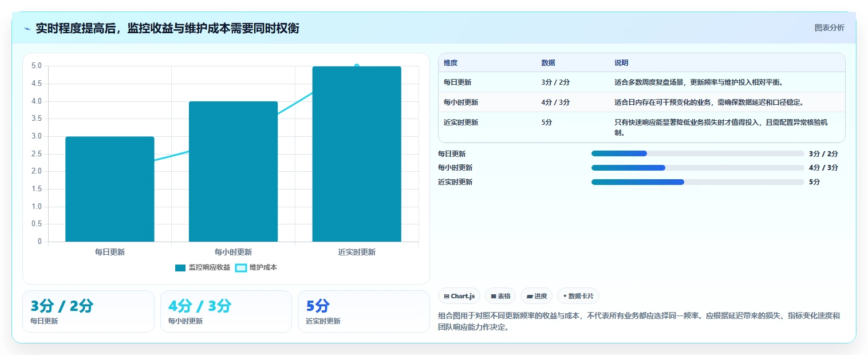Click the 近实时更新 bar in chart

pos(357,154)
